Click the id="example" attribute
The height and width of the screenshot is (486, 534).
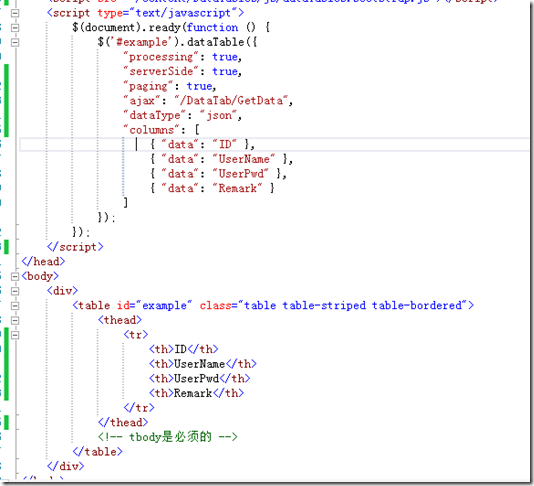click(x=155, y=305)
